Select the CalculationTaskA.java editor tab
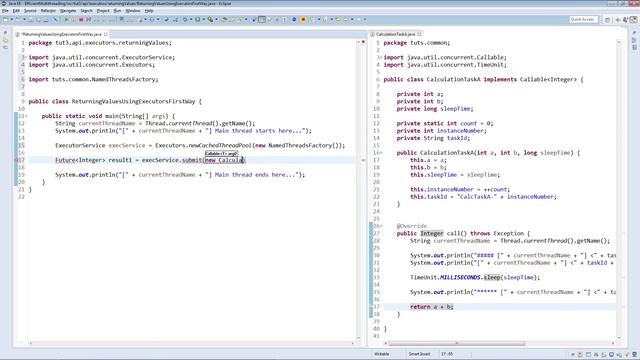Viewport: 640px width, 360px height. [396, 34]
